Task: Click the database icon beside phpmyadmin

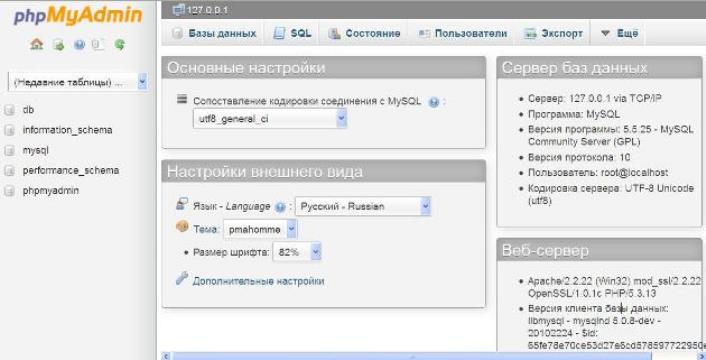Action: point(9,191)
